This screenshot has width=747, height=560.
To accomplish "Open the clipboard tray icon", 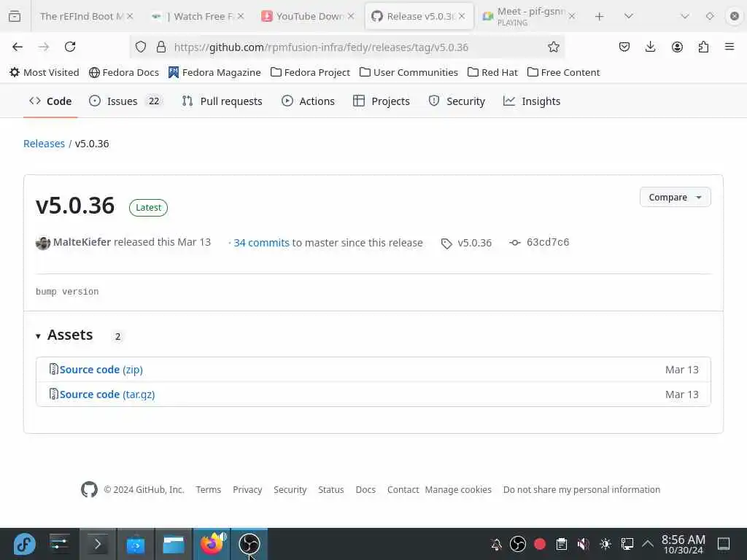I will tap(562, 544).
